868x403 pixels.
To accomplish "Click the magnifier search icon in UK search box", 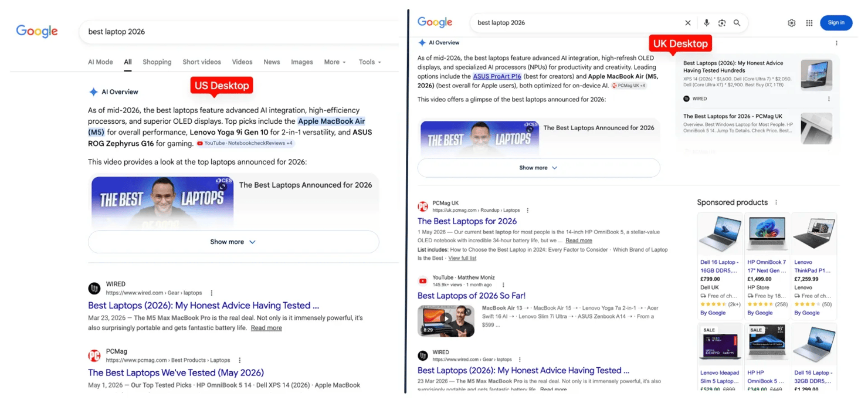I will [x=737, y=23].
